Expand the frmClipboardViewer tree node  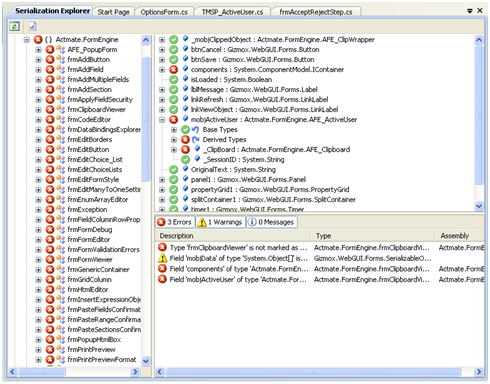click(38, 110)
